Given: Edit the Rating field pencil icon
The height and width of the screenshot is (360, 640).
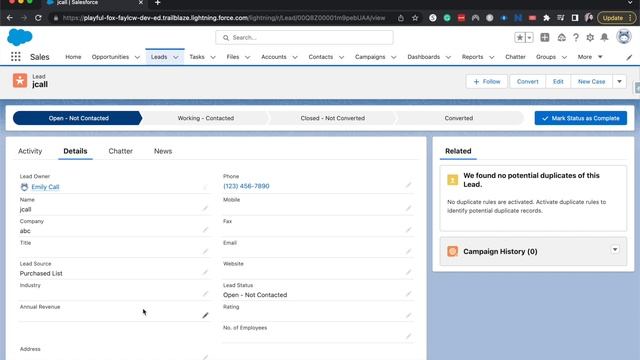Looking at the screenshot, I should point(408,316).
